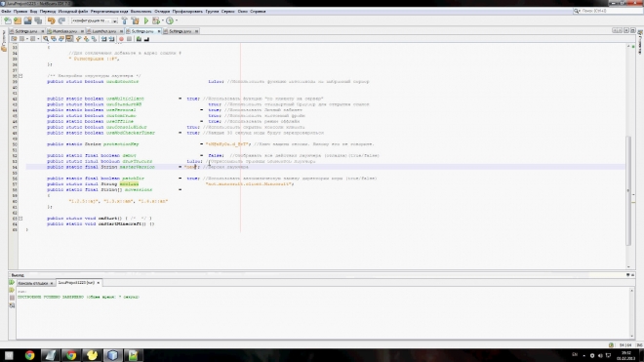
Task: Open the Forward navigation dropdown arrow
Action: pyautogui.click(x=38, y=39)
